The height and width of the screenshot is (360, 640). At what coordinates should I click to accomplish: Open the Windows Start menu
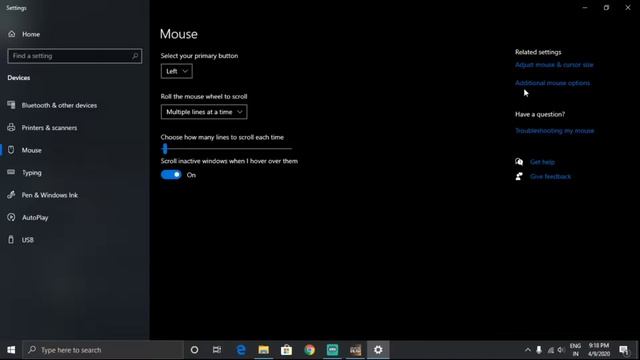point(11,350)
